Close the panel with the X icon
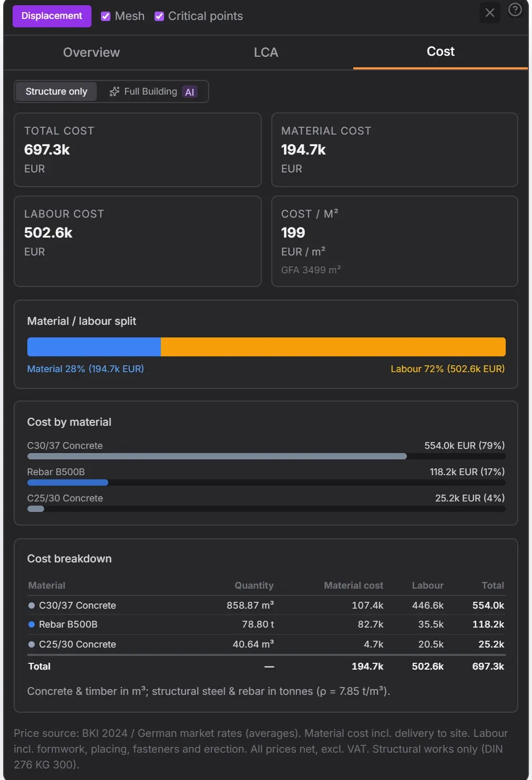The image size is (532, 780). [490, 13]
